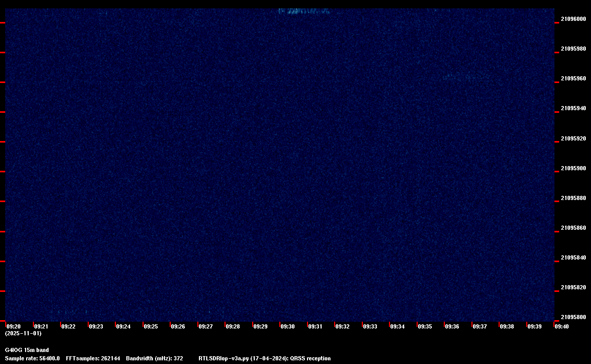This screenshot has width=591, height=364.
Task: Click the 09:34 time label
Action: click(397, 326)
